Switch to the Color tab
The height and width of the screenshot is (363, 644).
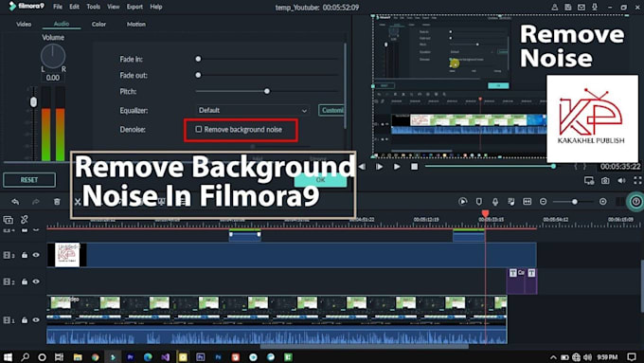pyautogui.click(x=98, y=24)
